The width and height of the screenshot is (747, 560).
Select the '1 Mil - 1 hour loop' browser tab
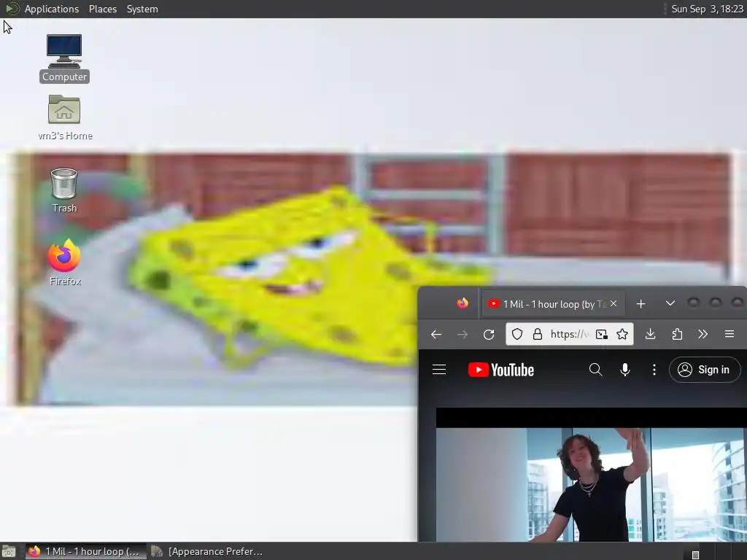[x=554, y=304]
